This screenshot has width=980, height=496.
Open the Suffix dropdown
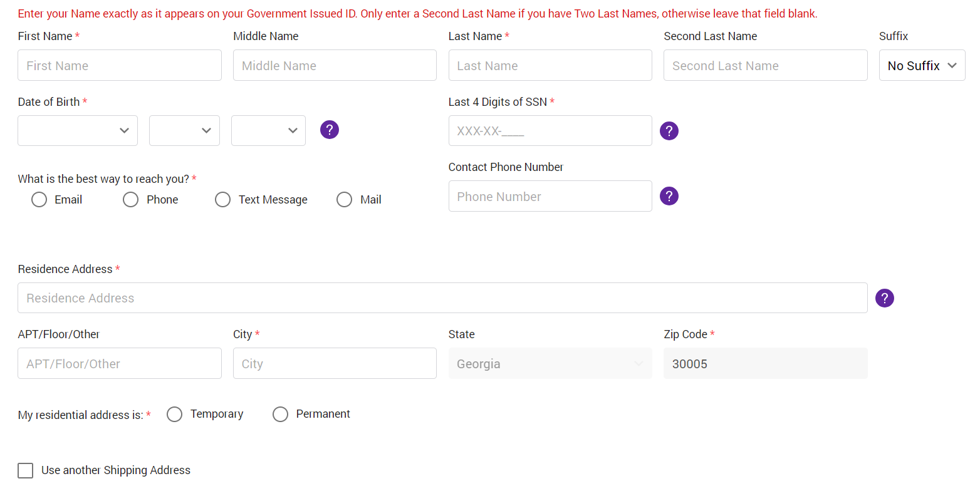pyautogui.click(x=922, y=65)
